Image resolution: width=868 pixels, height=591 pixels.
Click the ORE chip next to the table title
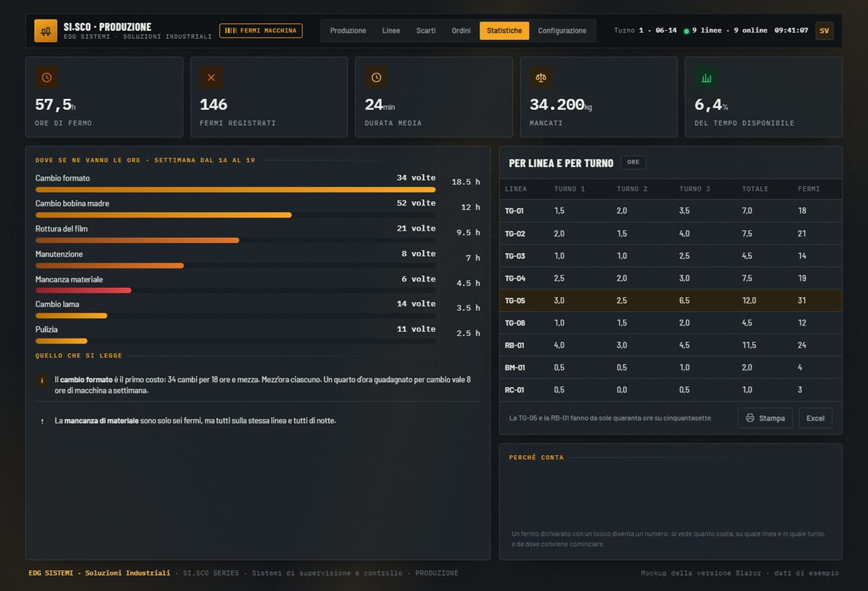[634, 163]
